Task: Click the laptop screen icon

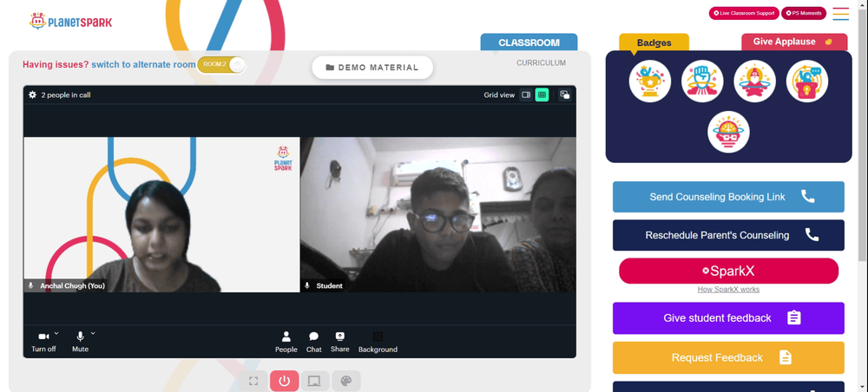Action: pyautogui.click(x=314, y=381)
